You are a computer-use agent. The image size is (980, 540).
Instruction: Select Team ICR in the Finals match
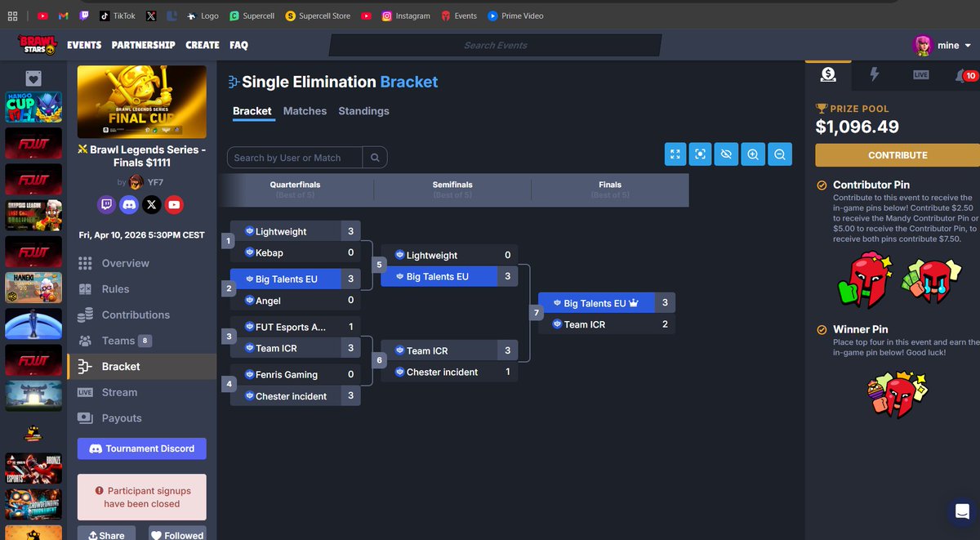click(x=607, y=324)
